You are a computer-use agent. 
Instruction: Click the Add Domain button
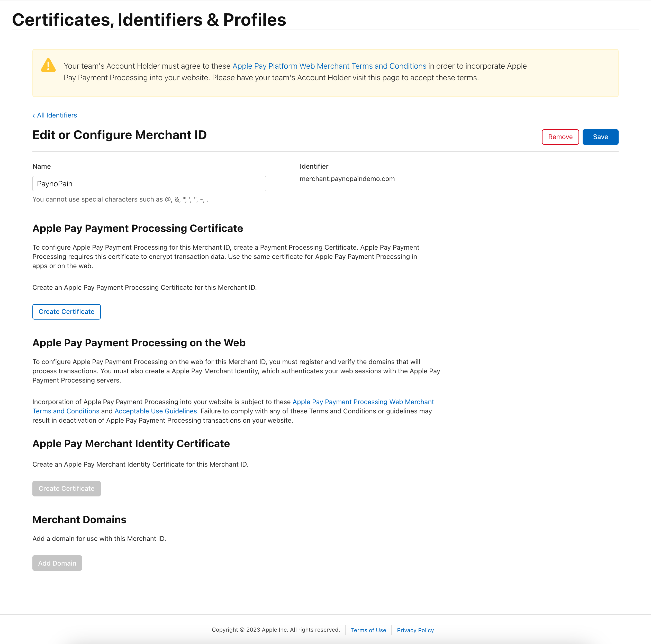tap(57, 563)
